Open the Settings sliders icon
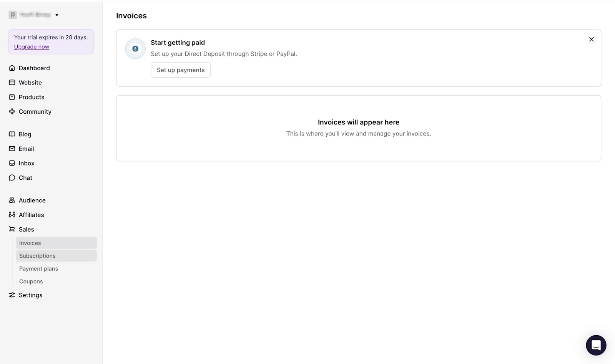Screen dimensions: 615x364 tap(12, 295)
